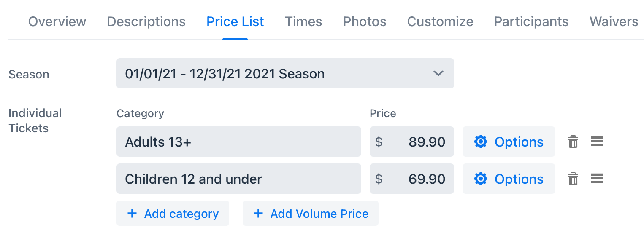Viewport: 644px width, 230px height.
Task: Click the plus icon on Add category
Action: [x=132, y=214]
